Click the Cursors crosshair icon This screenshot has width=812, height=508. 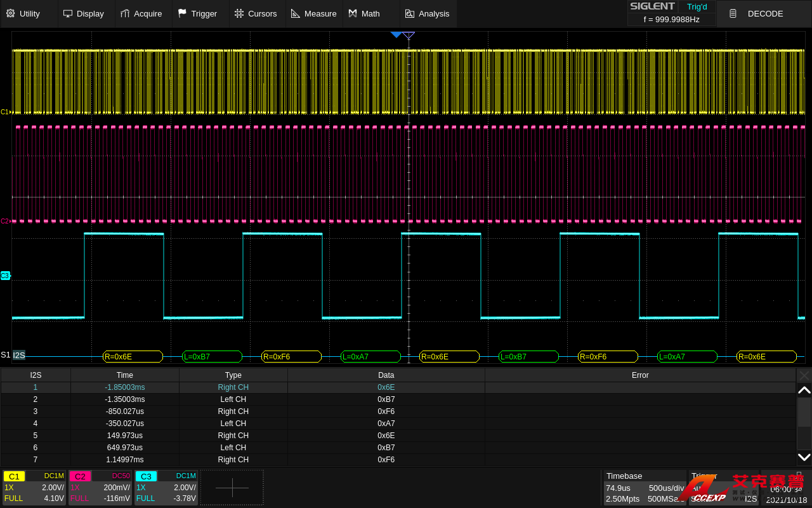pyautogui.click(x=239, y=13)
